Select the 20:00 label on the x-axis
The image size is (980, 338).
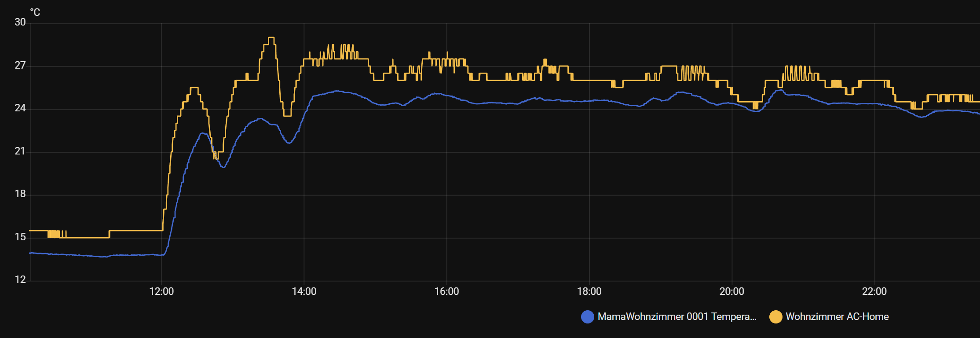(x=731, y=291)
